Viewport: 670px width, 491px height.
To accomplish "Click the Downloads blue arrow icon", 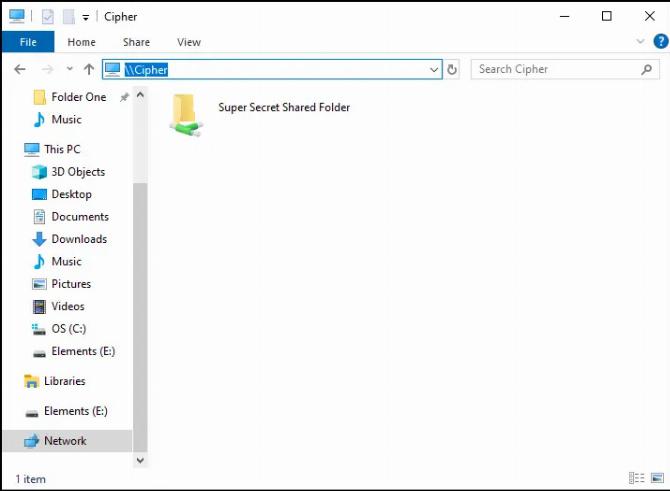I will (39, 239).
